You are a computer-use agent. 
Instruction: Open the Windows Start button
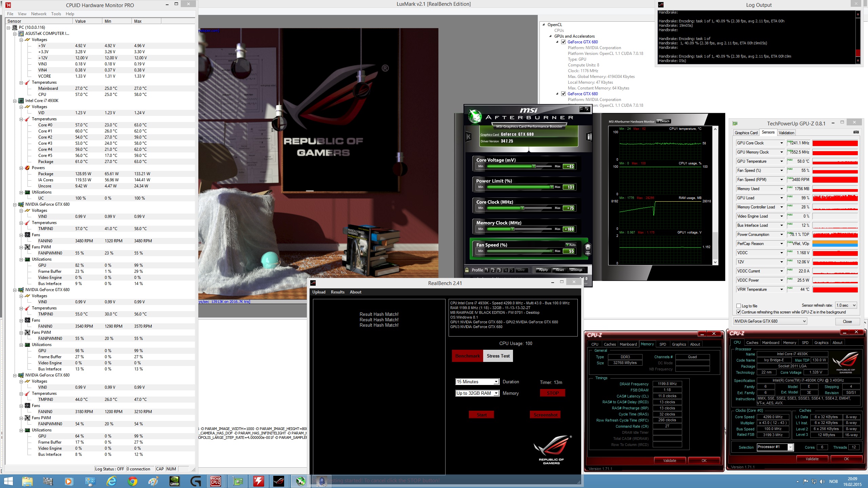[8, 481]
